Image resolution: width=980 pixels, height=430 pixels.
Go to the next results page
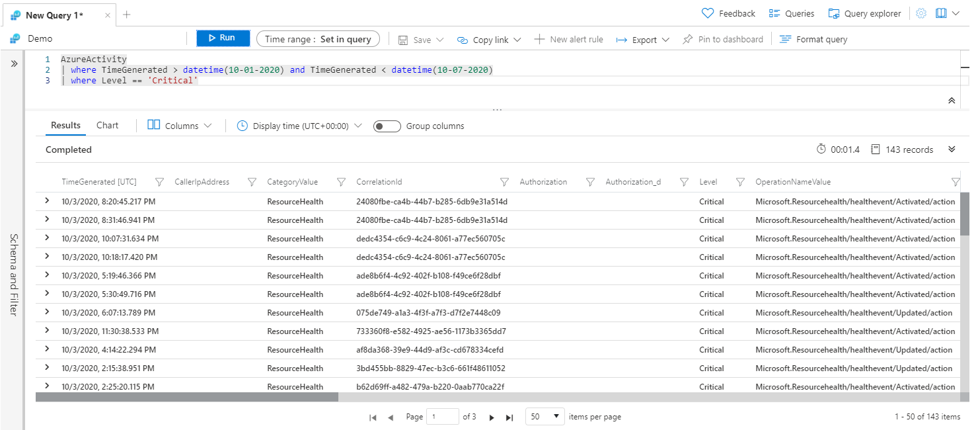[492, 417]
